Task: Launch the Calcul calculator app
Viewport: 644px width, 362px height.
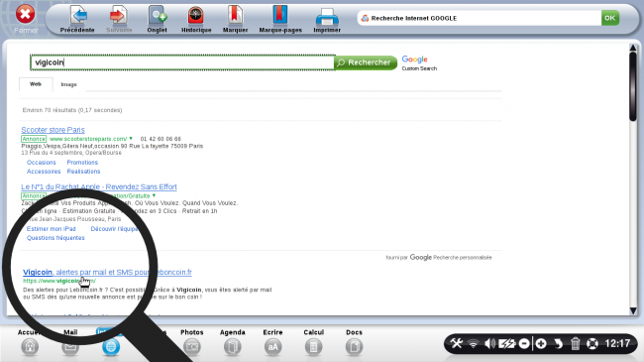Action: tap(313, 347)
